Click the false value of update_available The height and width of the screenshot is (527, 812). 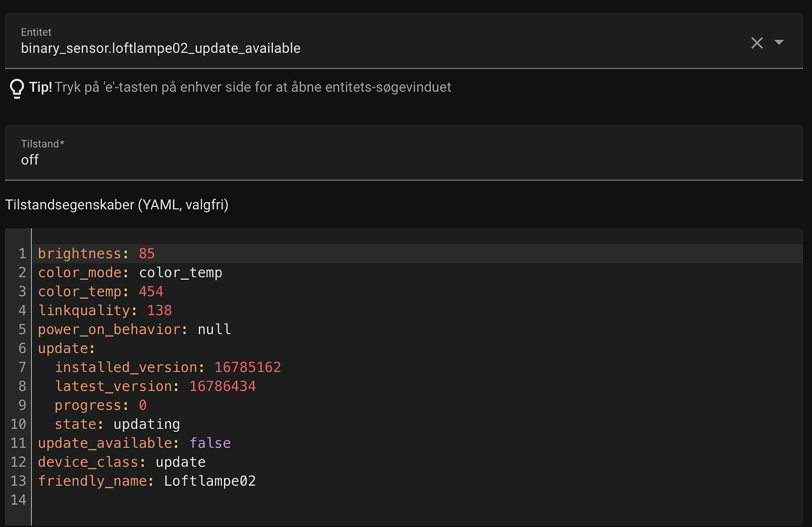click(x=210, y=443)
